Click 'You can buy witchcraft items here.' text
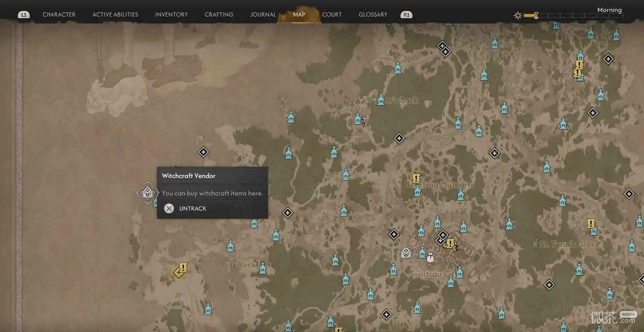The height and width of the screenshot is (332, 644). [x=212, y=193]
